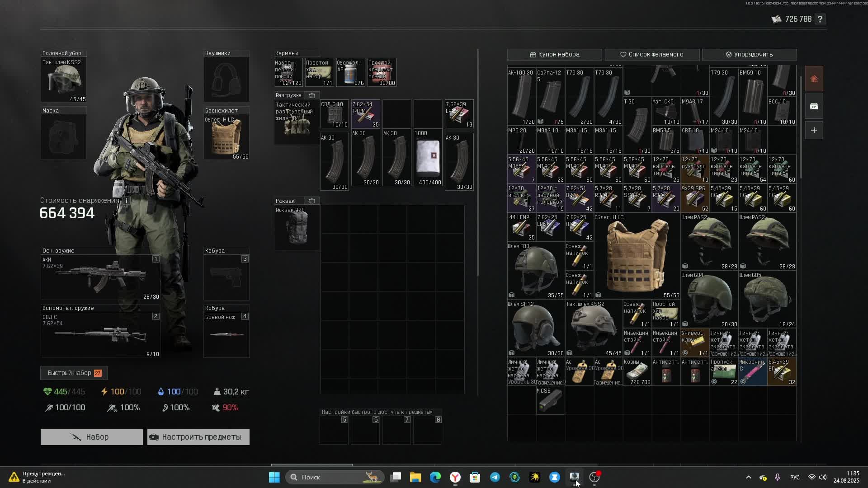The width and height of the screenshot is (868, 488).
Task: Click the red home stash tab icon
Action: (814, 80)
